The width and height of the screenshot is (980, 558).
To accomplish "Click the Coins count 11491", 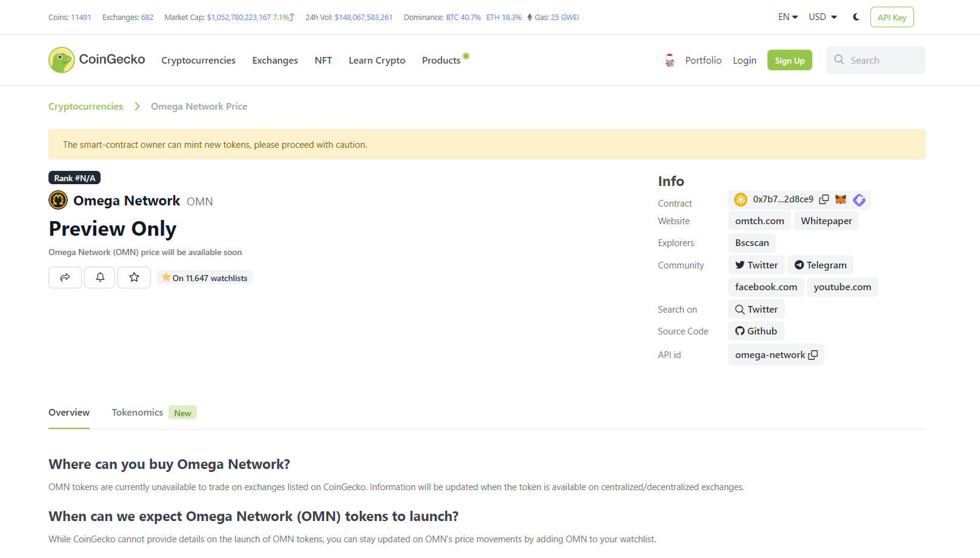I will [81, 17].
